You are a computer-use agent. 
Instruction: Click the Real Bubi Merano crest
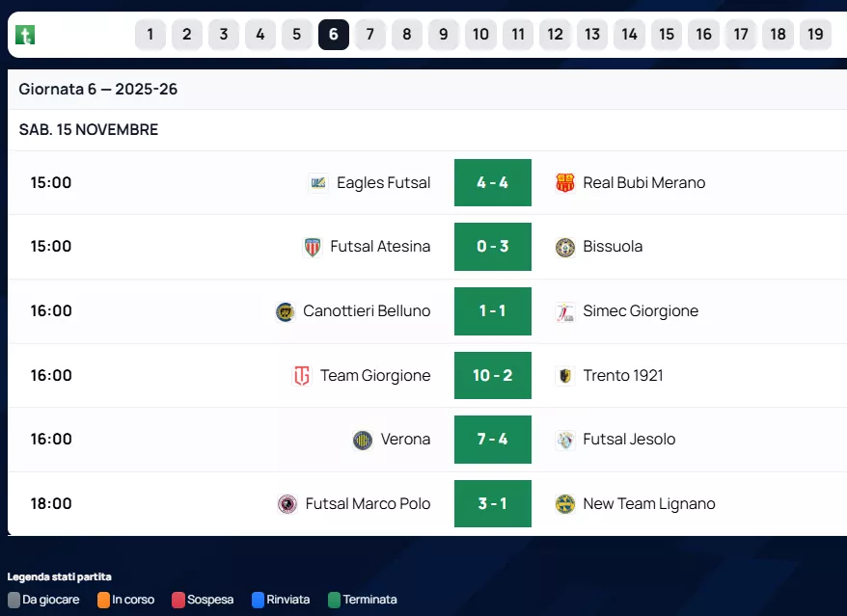pyautogui.click(x=565, y=183)
